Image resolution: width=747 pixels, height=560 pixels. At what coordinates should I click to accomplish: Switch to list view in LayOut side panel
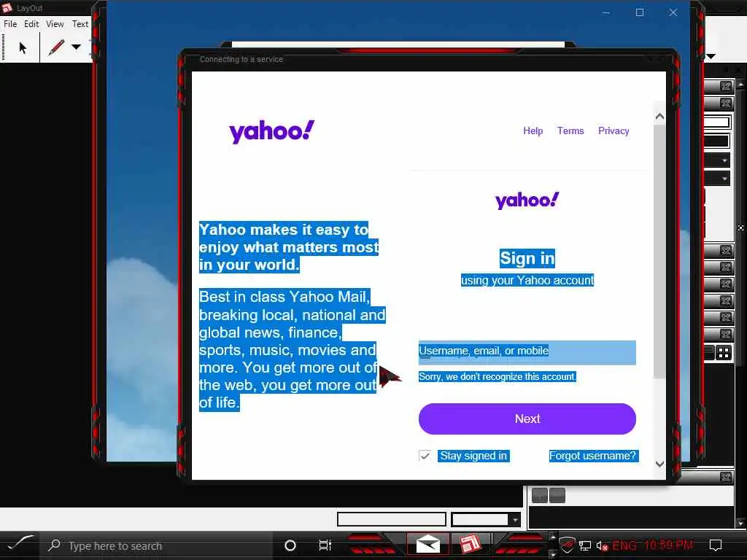[709, 353]
